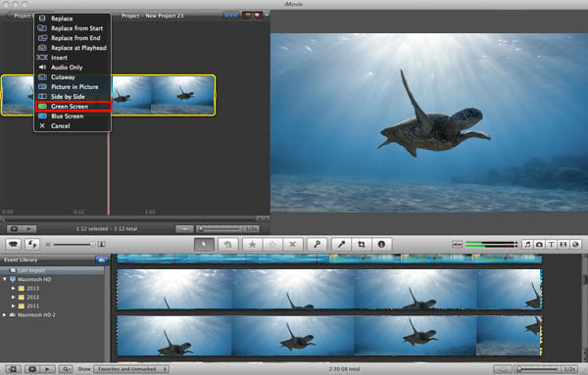Select the middle row turtle event clip
588x375 pixels.
pyautogui.click(x=329, y=290)
